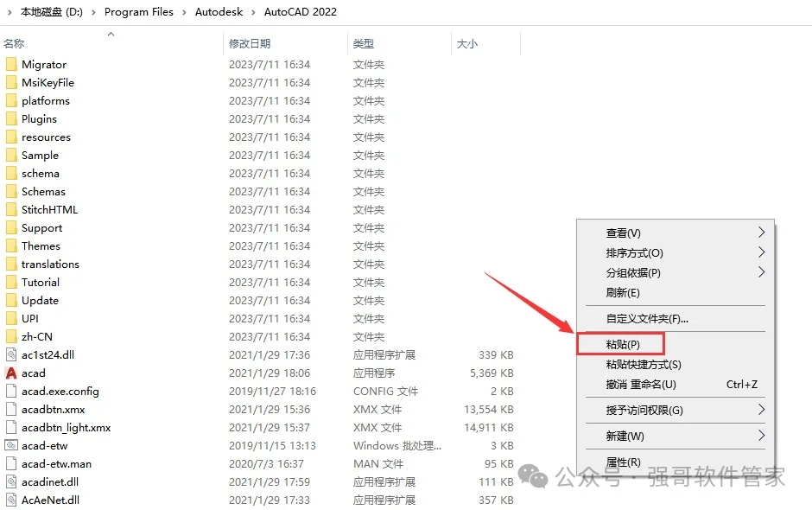Click the red AutoCAD acad application icon

click(11, 373)
